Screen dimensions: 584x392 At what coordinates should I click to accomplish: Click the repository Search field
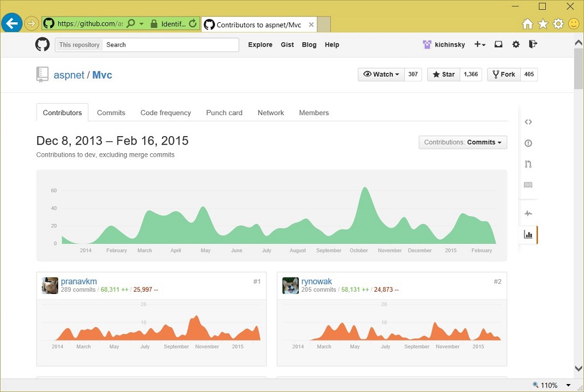pyautogui.click(x=171, y=44)
